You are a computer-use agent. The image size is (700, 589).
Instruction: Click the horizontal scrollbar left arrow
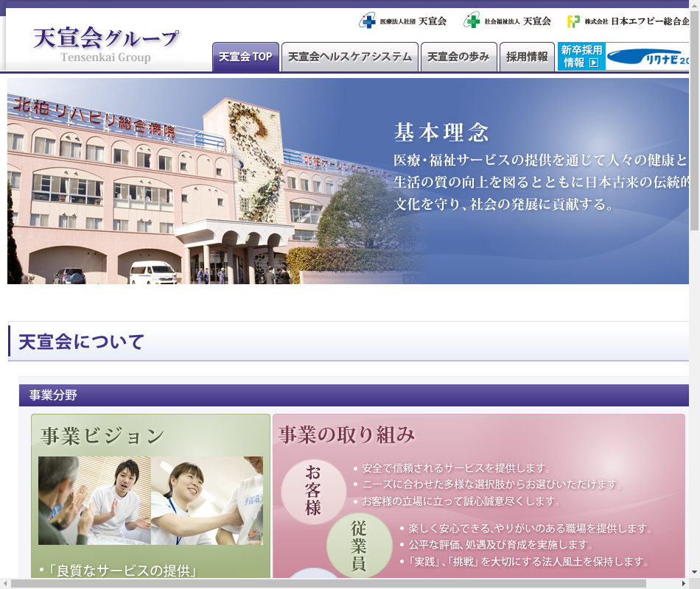(x=5, y=583)
